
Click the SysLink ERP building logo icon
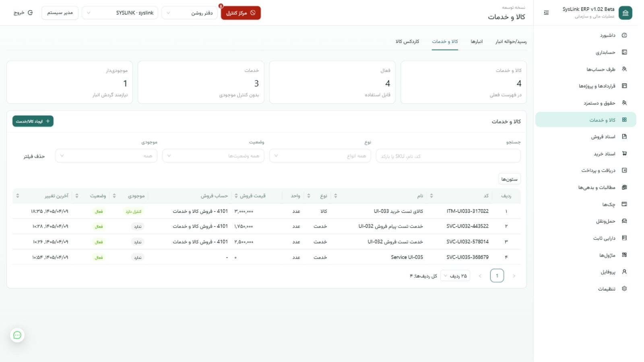[625, 13]
